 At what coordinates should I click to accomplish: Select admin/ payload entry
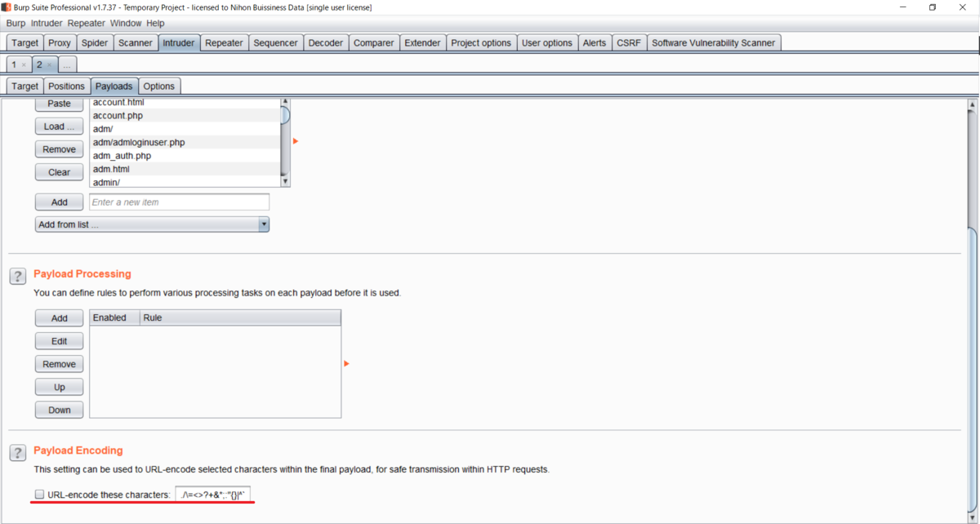pyautogui.click(x=185, y=182)
